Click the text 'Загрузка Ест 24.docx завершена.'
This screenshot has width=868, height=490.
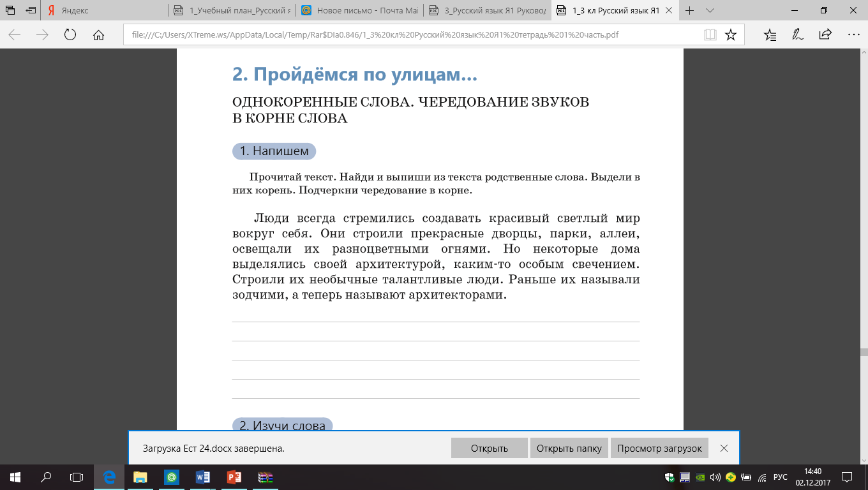coord(214,449)
